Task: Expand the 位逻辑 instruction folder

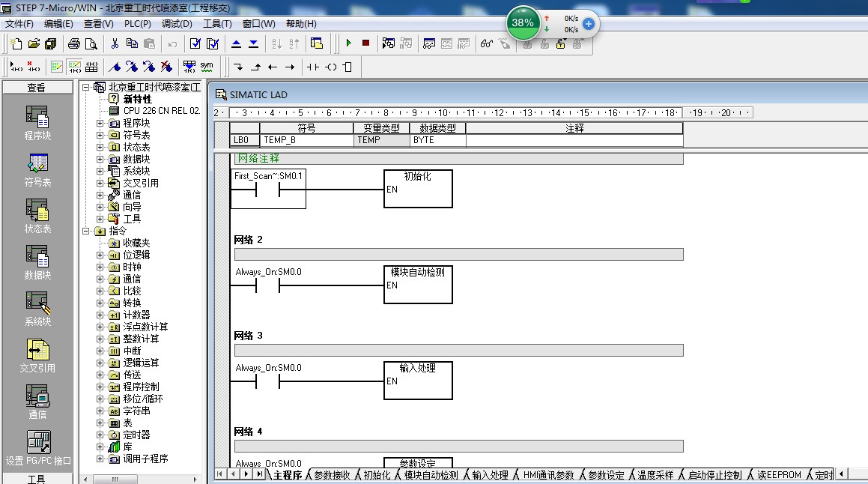Action: pos(100,255)
